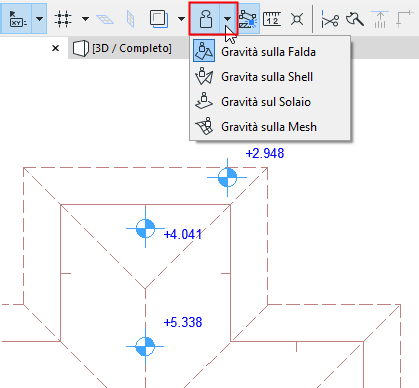419x388 pixels.
Task: Click the upward arrow elevation icon
Action: [380, 19]
